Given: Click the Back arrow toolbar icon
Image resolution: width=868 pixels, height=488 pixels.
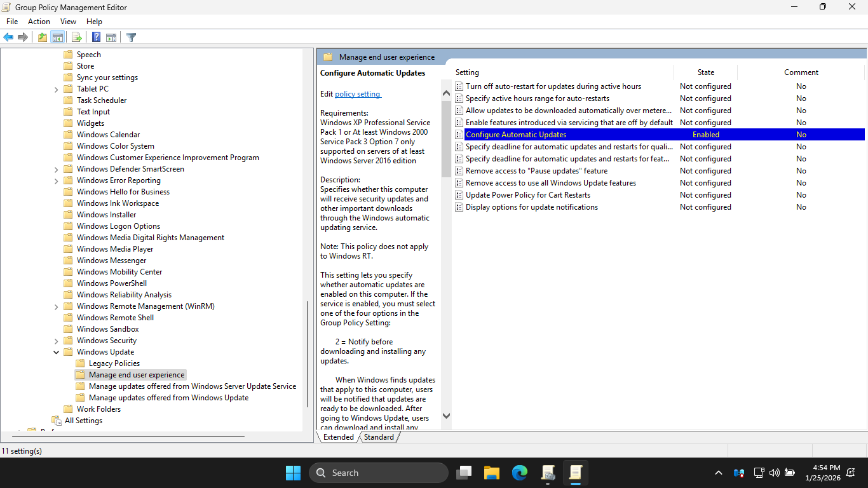Looking at the screenshot, I should pyautogui.click(x=8, y=37).
